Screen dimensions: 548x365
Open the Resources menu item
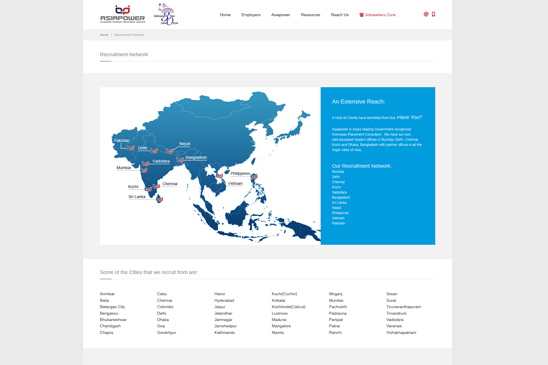pos(310,15)
